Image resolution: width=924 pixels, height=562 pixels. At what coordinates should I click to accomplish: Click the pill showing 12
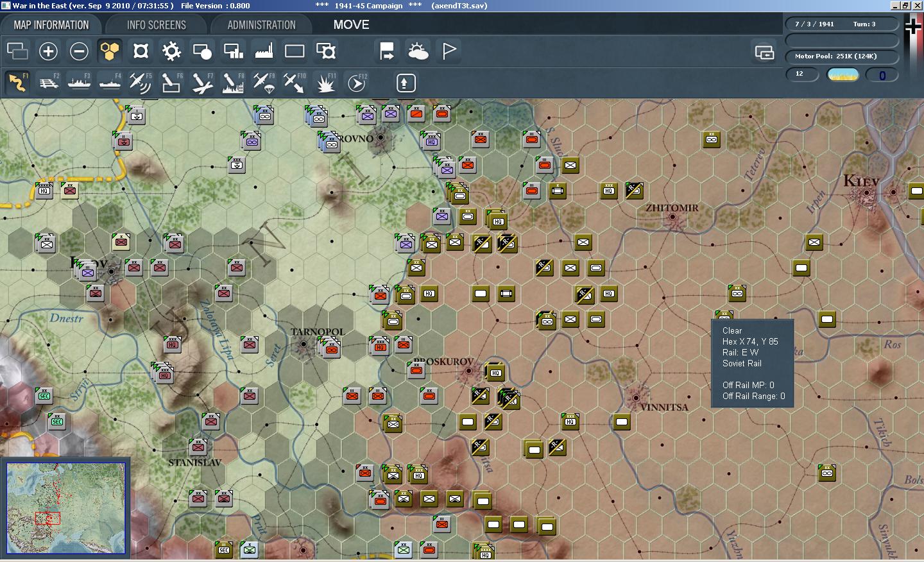(802, 74)
